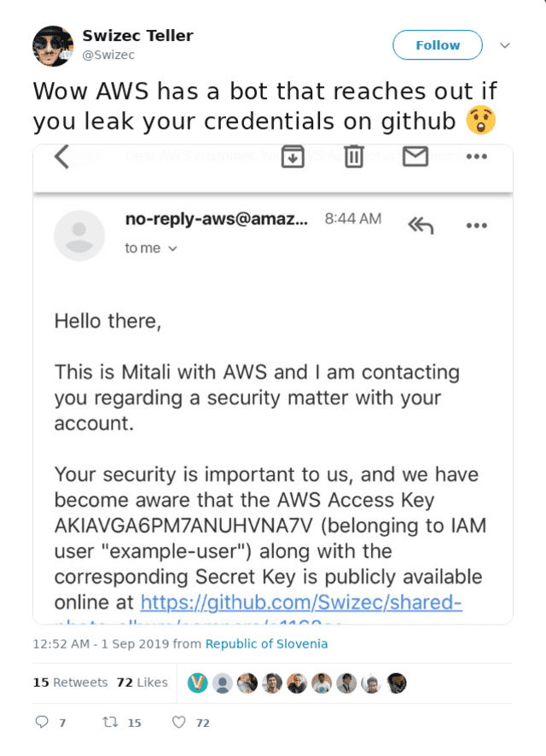546x756 pixels.
Task: Open the message three-dot options beside reply
Action: click(x=477, y=225)
